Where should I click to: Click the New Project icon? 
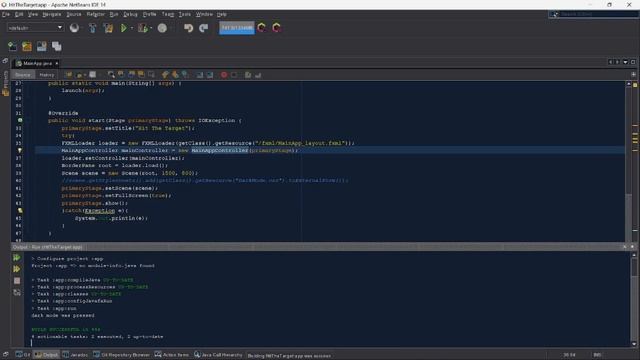(x=27, y=46)
